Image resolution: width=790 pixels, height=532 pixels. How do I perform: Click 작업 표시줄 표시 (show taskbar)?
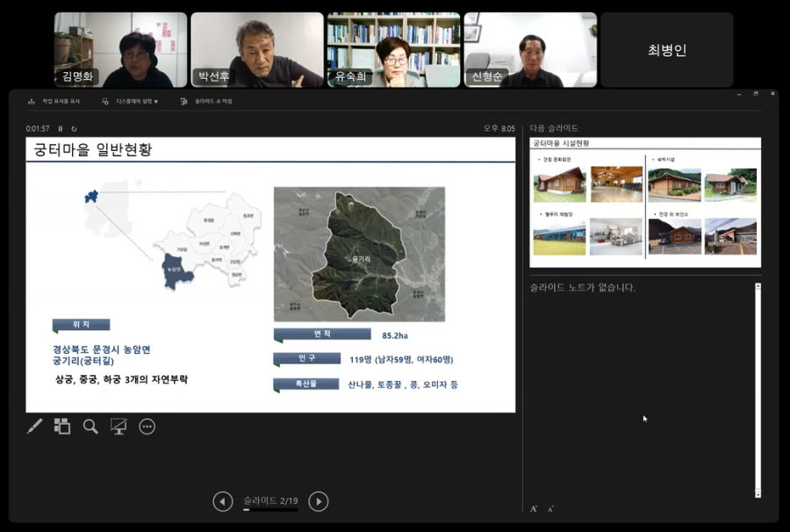[x=54, y=102]
